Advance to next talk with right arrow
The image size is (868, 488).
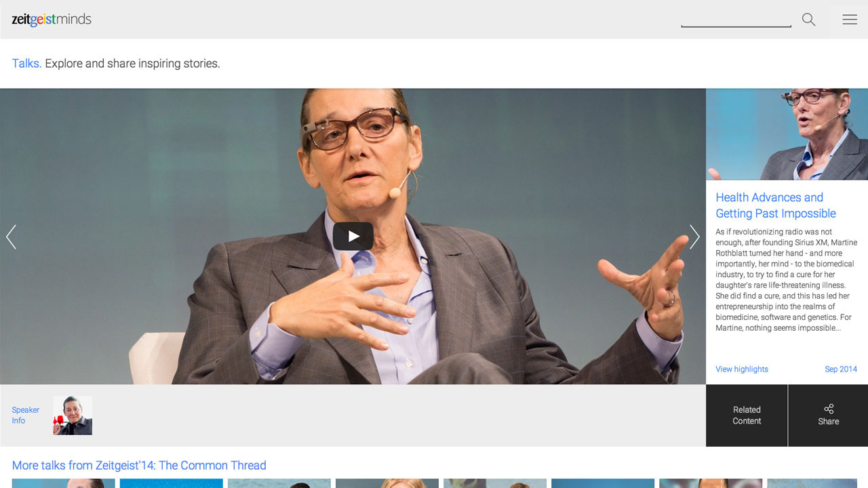pos(694,237)
